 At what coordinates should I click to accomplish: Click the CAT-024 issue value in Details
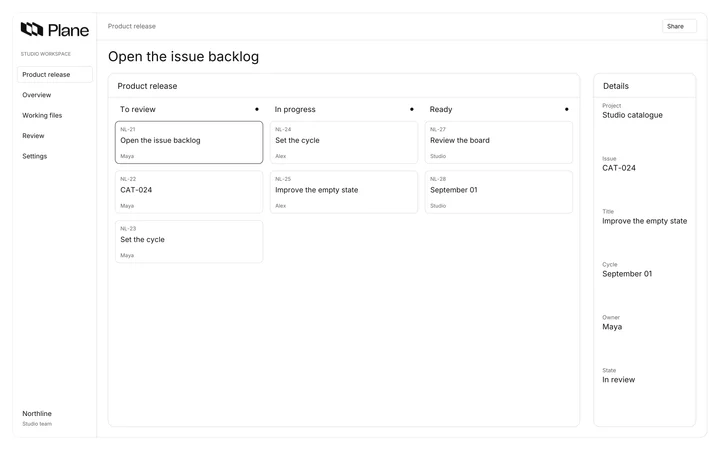619,168
